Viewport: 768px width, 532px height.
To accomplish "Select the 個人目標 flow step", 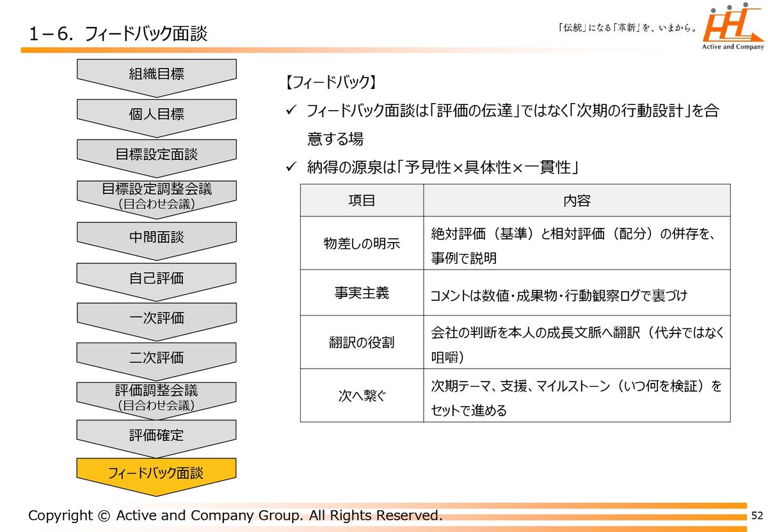I will coord(156,114).
